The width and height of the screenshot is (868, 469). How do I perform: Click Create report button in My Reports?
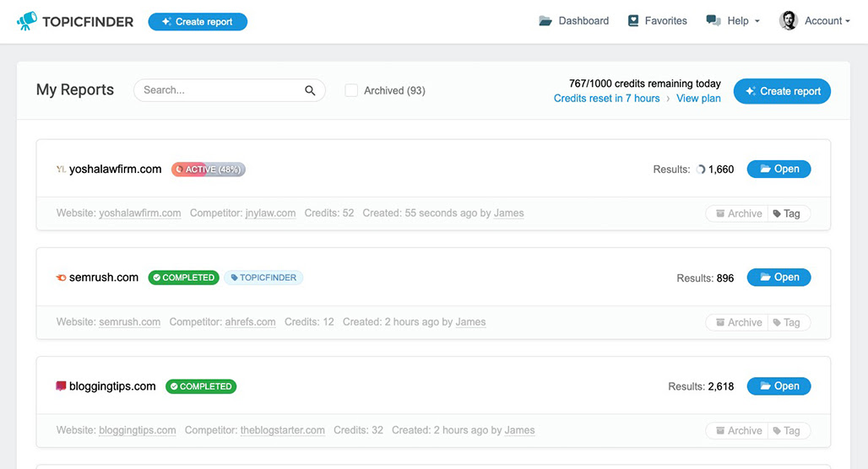[782, 91]
